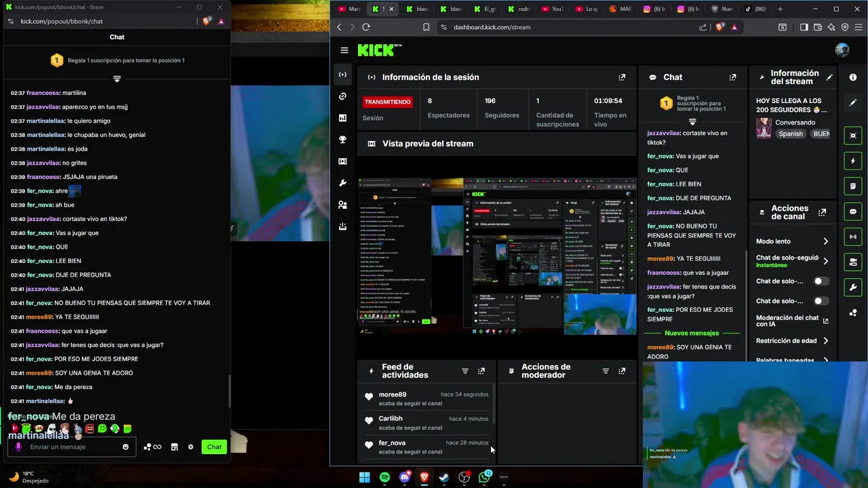The width and height of the screenshot is (868, 488).
Task: Click the stream preview thumbnail
Action: [497, 256]
